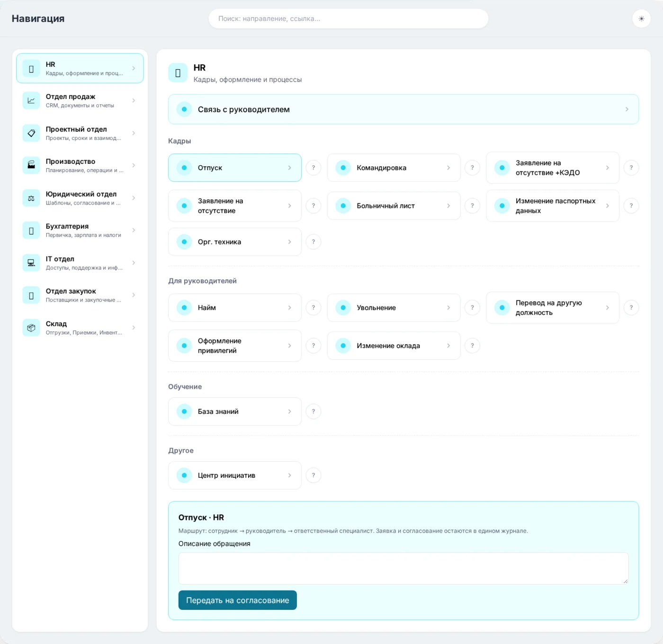Click chevron on Заявление на отсутствие +КЭДО
This screenshot has height=644, width=663.
pyautogui.click(x=608, y=168)
